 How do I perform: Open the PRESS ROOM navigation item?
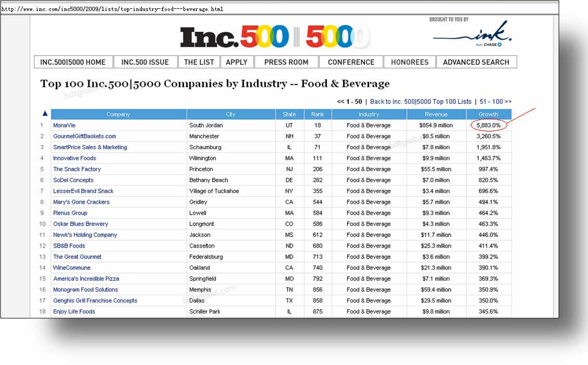point(286,62)
